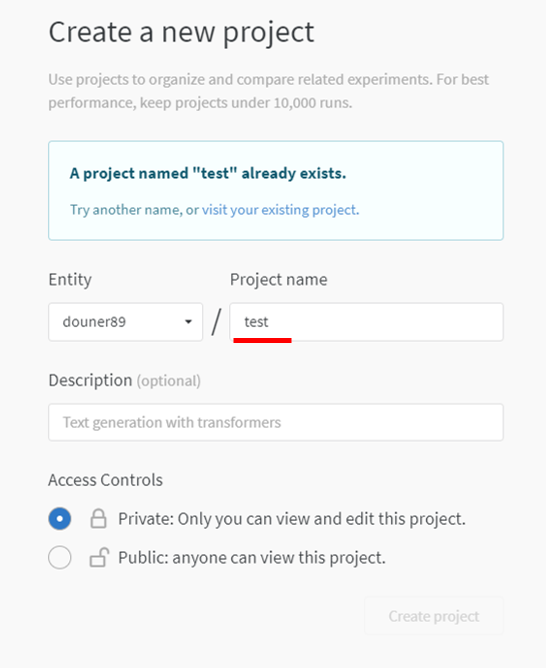Click the 'Create a new project' heading
The width and height of the screenshot is (546, 668).
pyautogui.click(x=181, y=32)
